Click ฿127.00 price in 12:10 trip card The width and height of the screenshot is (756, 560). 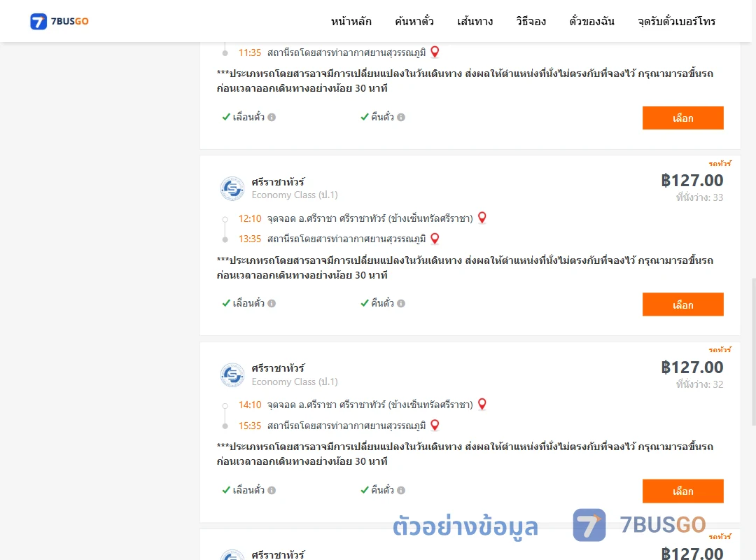tap(692, 181)
